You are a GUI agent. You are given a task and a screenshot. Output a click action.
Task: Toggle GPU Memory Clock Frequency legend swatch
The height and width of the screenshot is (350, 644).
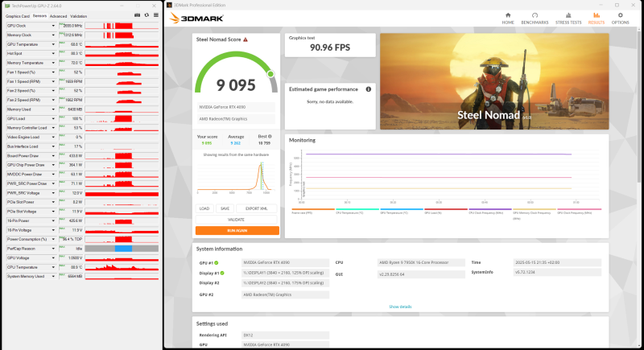pos(535,209)
